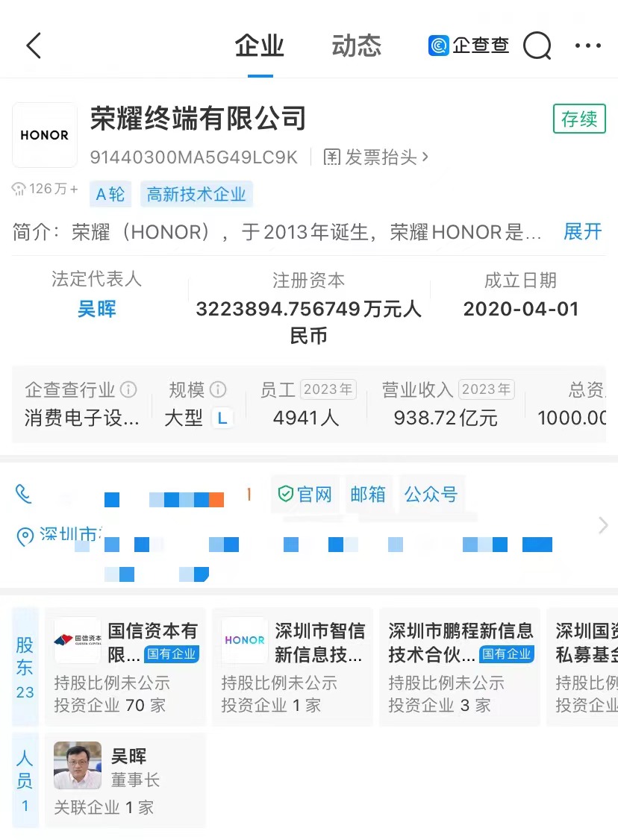The image size is (618, 840).
Task: Click 投资企业 70 家 text
Action: pyautogui.click(x=110, y=705)
